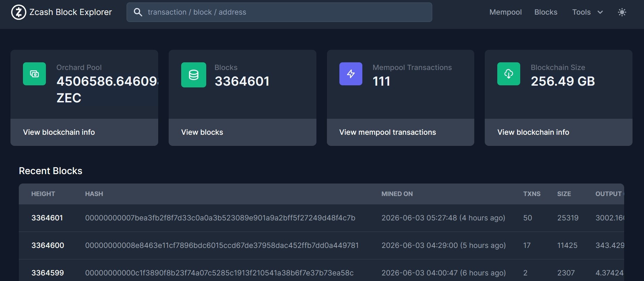Click the MINED ON column header
Image resolution: width=644 pixels, height=281 pixels.
397,194
